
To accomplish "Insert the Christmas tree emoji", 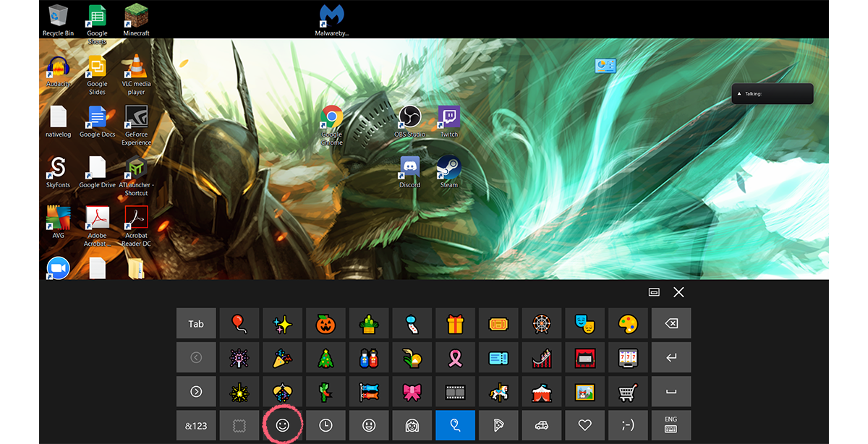I will [326, 357].
